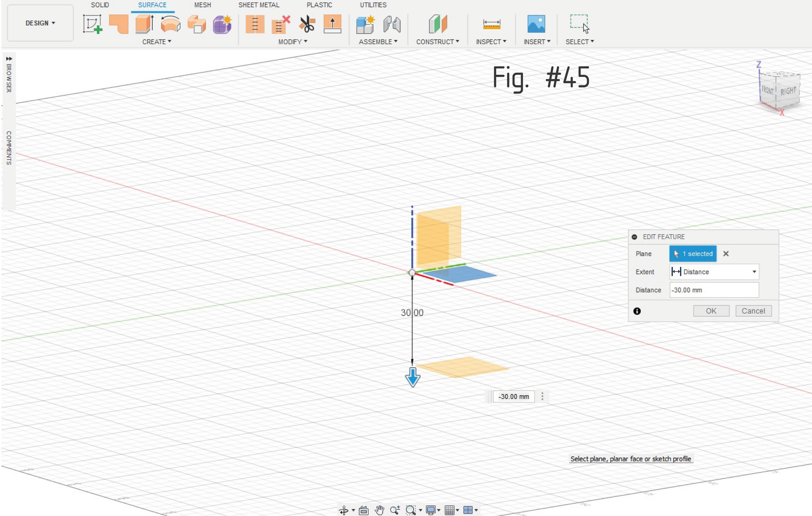Open the Insert dropdown menu
This screenshot has width=812, height=516.
537,41
